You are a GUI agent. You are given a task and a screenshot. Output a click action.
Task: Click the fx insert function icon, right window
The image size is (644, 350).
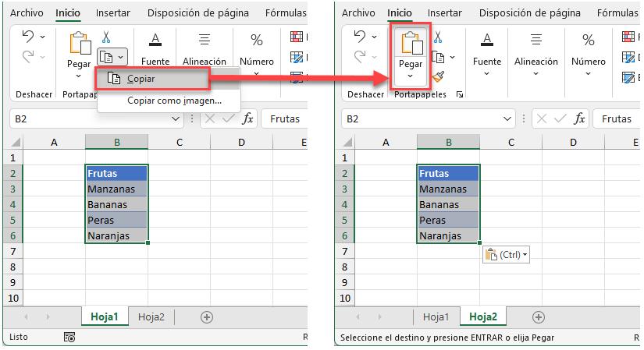(579, 119)
